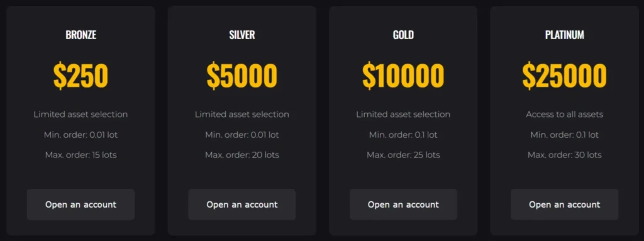The width and height of the screenshot is (644, 241).
Task: Click 'Max. order: 20 lots' line
Action: (x=242, y=155)
